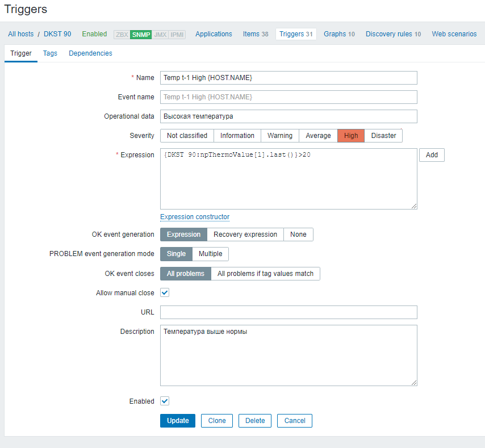Toggle the Allow manual close checkbox
Viewport: 485px width, 448px height.
pyautogui.click(x=165, y=293)
